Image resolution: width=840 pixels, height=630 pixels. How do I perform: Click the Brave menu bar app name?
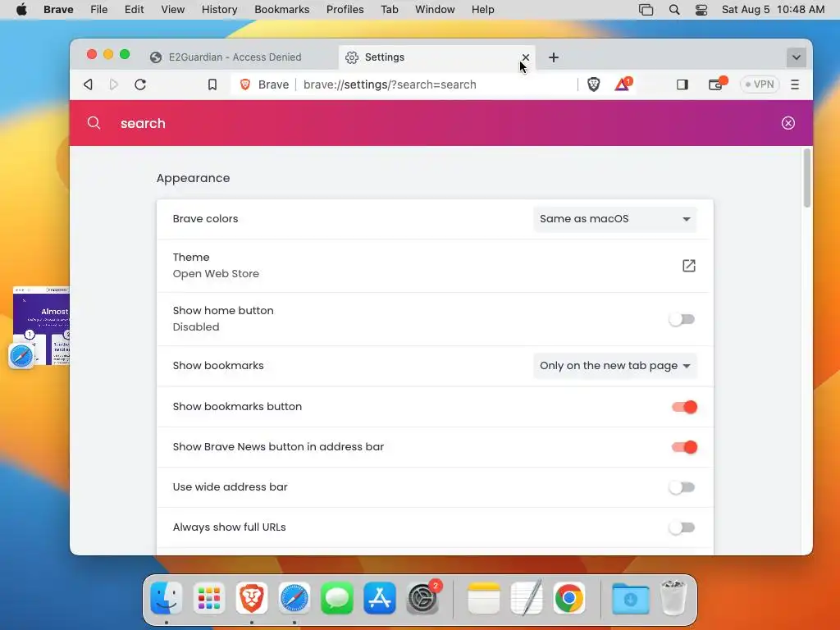(58, 10)
